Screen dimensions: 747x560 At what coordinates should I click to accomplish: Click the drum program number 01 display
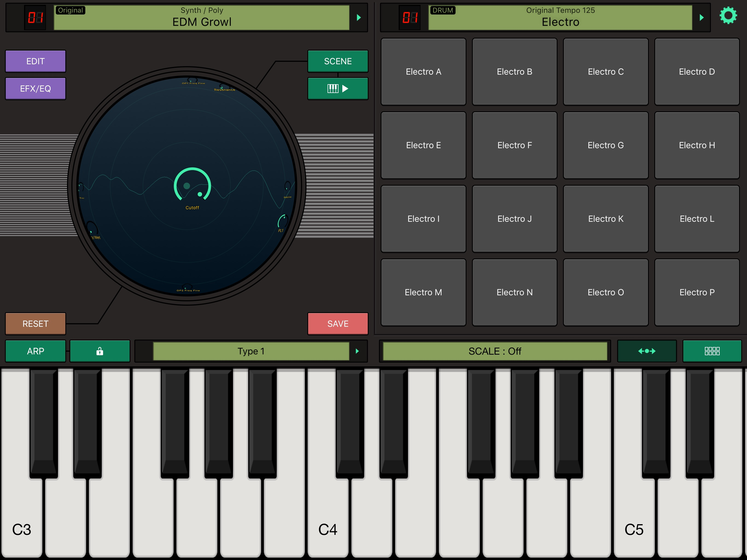410,17
